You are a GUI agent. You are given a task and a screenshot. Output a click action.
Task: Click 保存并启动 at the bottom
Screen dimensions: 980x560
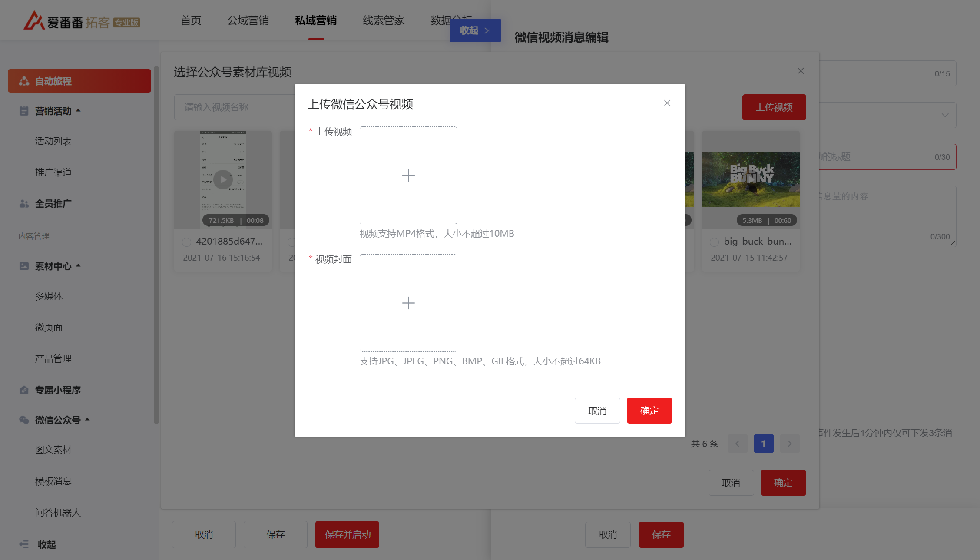pyautogui.click(x=348, y=534)
